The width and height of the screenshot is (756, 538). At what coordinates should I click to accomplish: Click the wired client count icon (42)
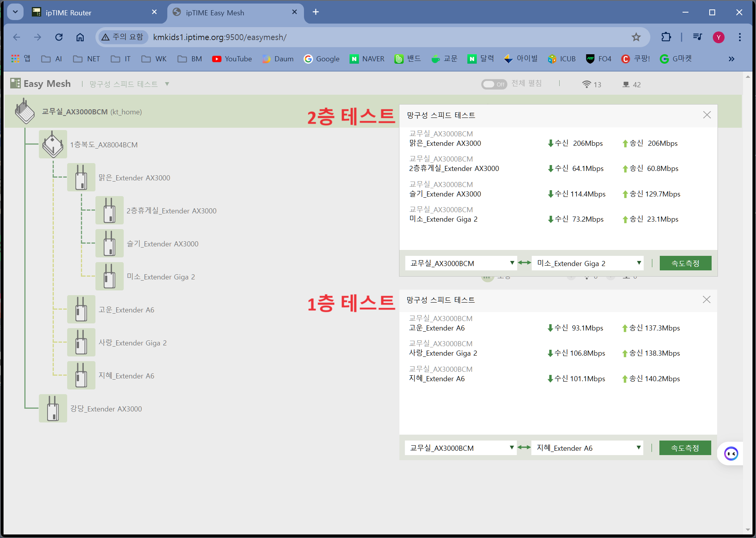(x=626, y=84)
